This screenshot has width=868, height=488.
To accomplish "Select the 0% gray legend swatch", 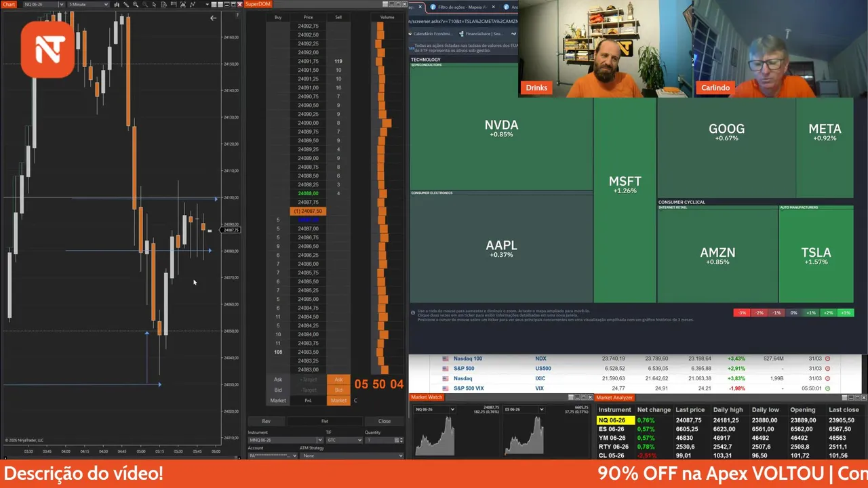I will (794, 312).
